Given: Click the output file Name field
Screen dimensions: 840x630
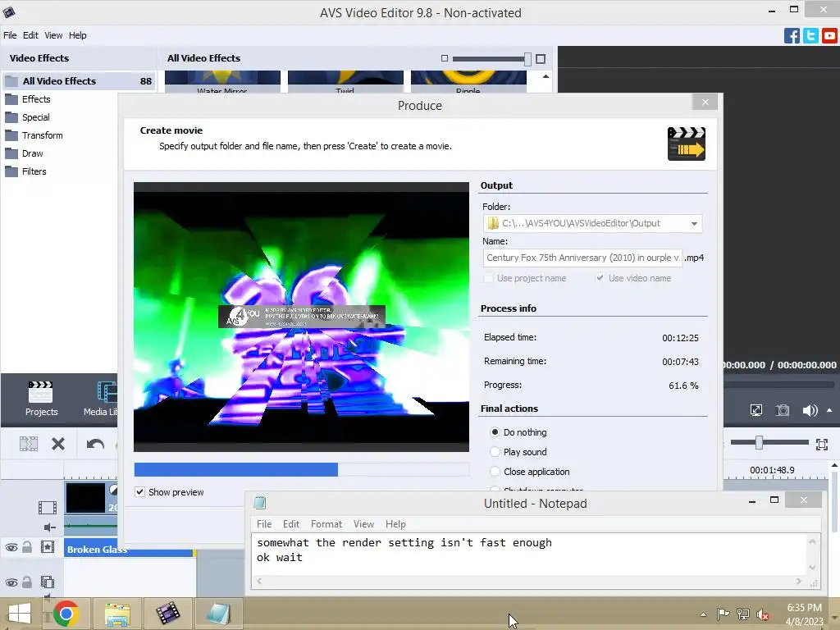Looking at the screenshot, I should pyautogui.click(x=582, y=258).
